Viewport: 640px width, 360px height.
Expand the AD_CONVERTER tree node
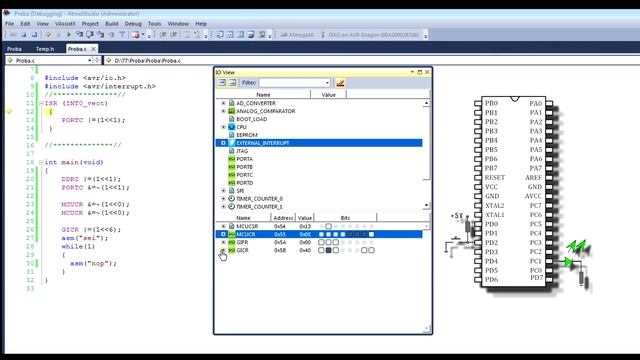223,103
